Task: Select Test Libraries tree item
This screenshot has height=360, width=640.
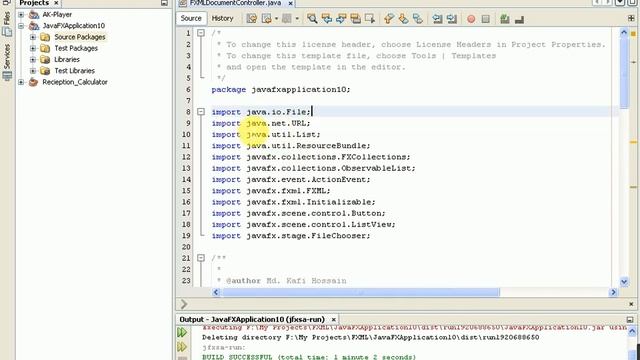Action: (x=75, y=71)
